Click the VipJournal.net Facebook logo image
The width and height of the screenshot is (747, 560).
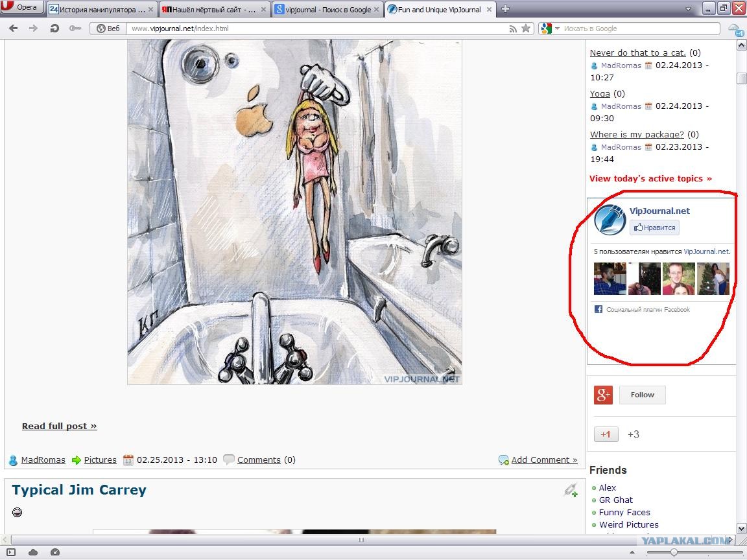click(610, 220)
